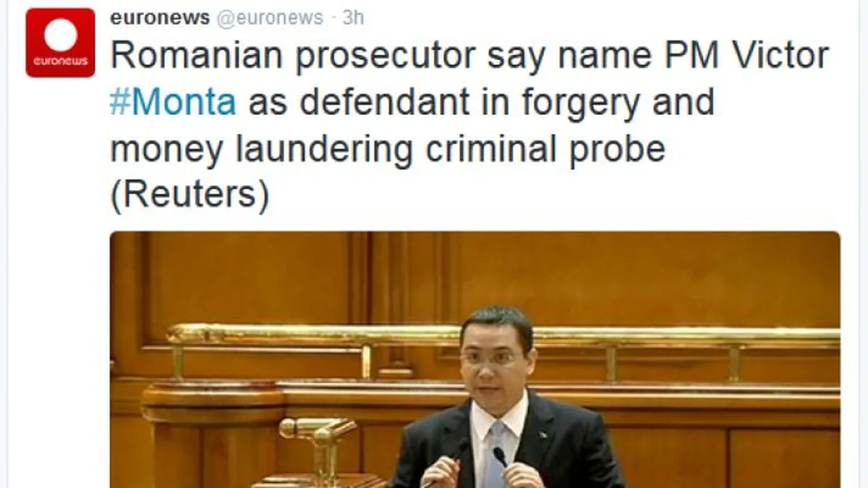The height and width of the screenshot is (488, 868).
Task: Expand the embedded parliament photo
Action: [475, 359]
